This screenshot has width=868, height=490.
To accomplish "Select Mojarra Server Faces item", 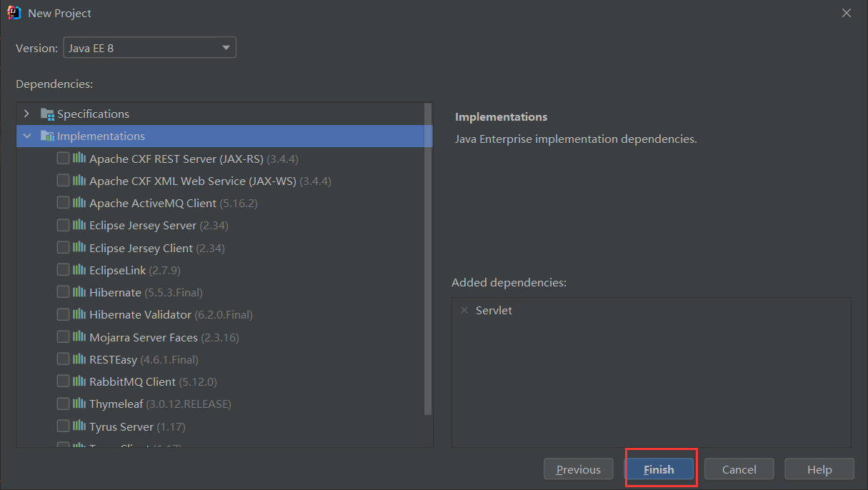I will [x=164, y=337].
